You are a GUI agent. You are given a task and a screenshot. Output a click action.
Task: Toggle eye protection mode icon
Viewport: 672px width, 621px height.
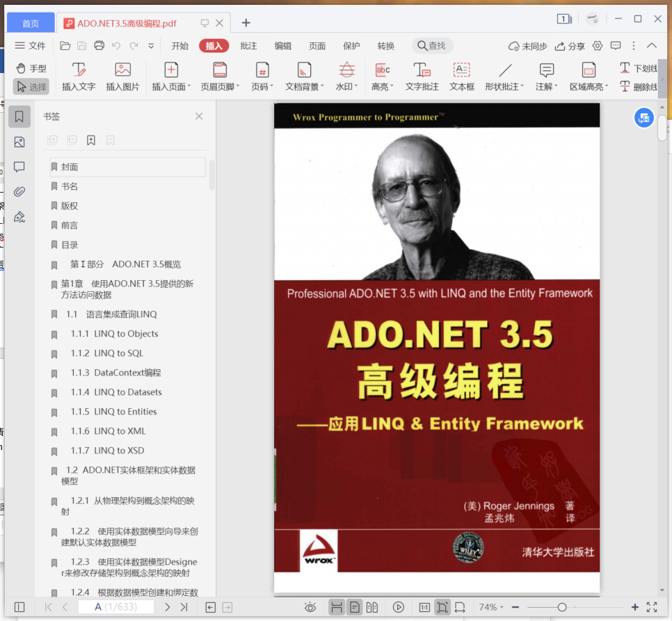[310, 607]
